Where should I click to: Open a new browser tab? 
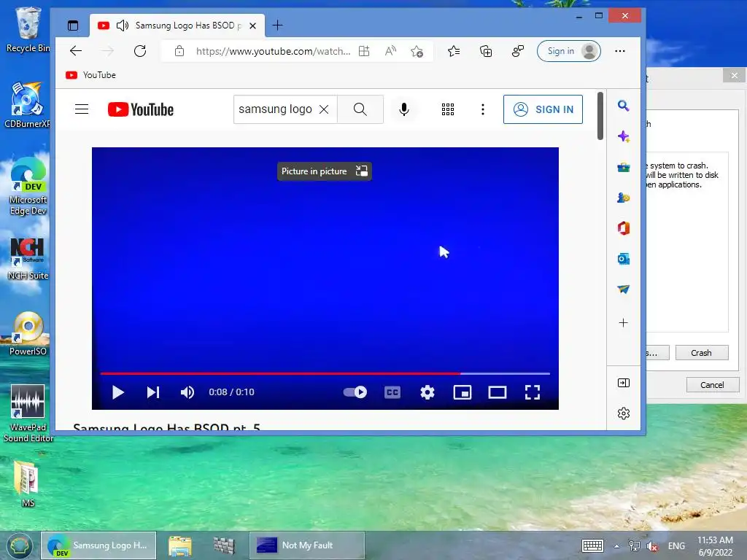(278, 26)
